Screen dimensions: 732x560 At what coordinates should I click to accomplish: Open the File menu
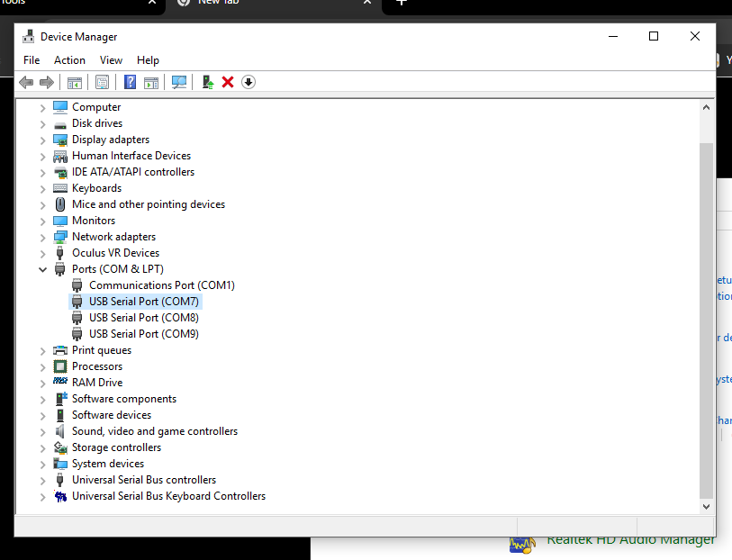[x=32, y=60]
